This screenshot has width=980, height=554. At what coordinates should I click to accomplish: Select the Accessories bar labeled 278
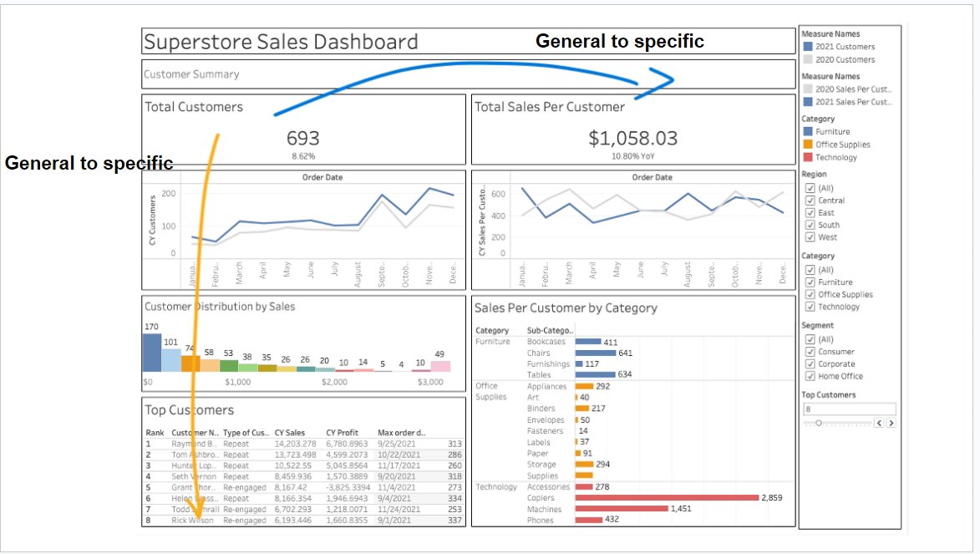click(x=584, y=486)
